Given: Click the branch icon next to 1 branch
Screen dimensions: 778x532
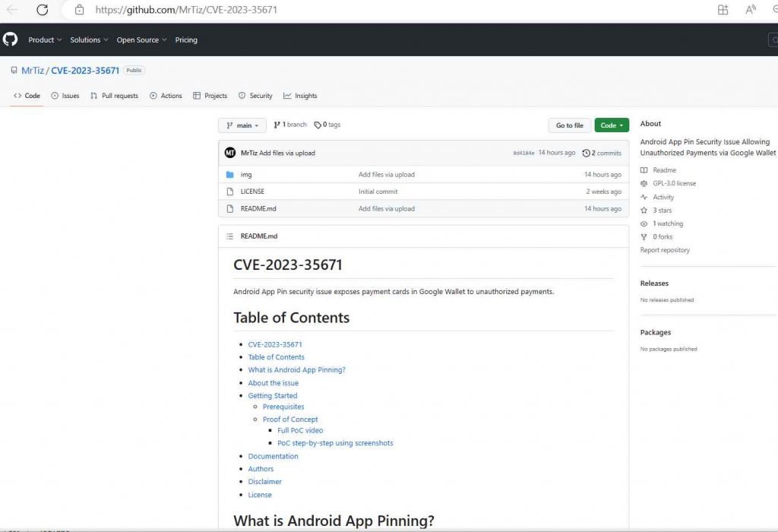Looking at the screenshot, I should point(277,125).
